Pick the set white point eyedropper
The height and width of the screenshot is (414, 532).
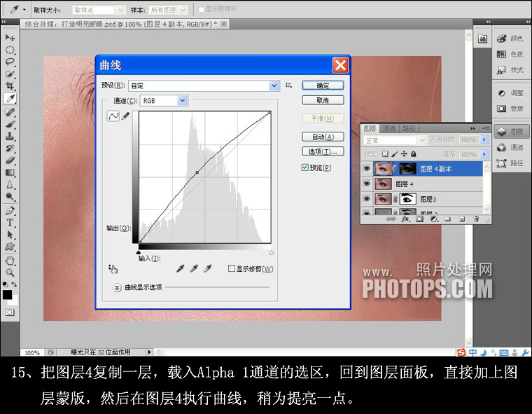click(208, 268)
